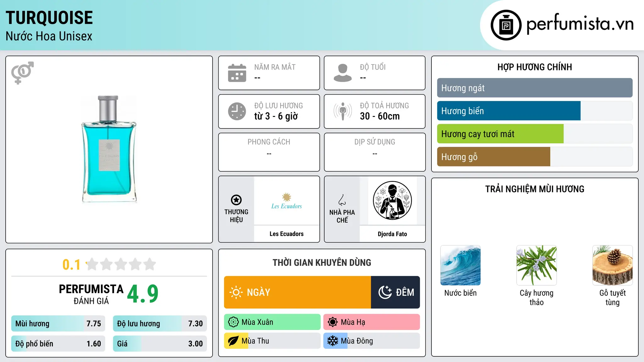Click the leaf icon for Mùa Thu

tap(233, 341)
